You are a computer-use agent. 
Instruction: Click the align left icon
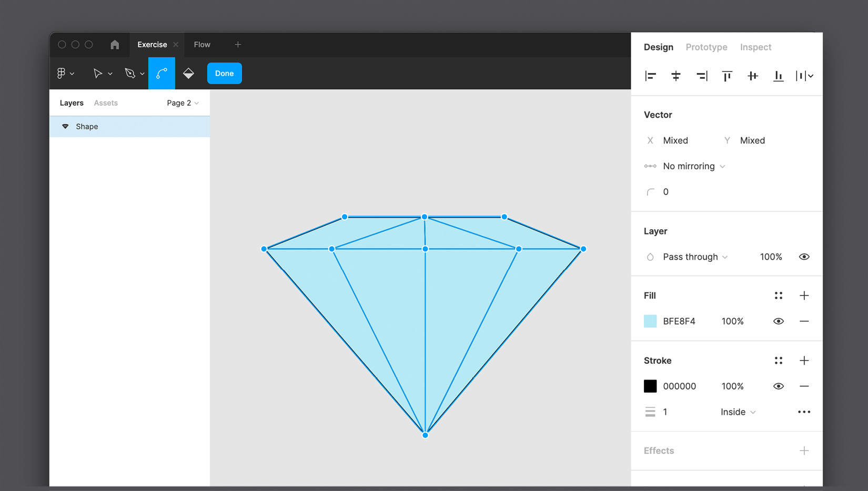tap(650, 76)
